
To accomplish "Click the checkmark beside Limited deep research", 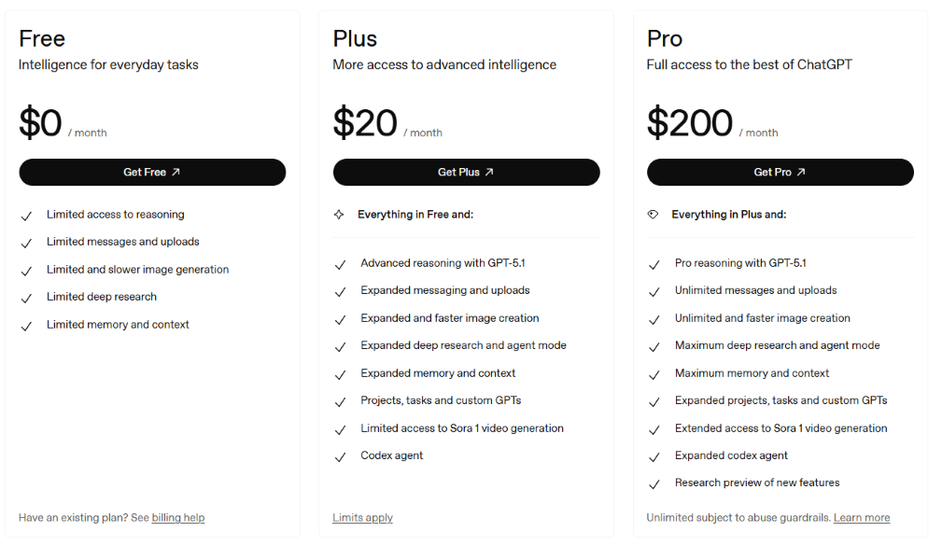I will coord(27,297).
